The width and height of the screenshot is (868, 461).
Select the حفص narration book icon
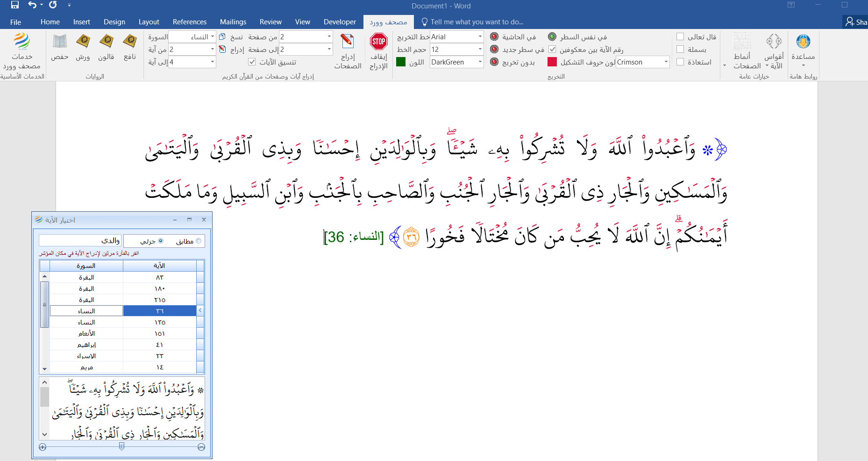[60, 41]
